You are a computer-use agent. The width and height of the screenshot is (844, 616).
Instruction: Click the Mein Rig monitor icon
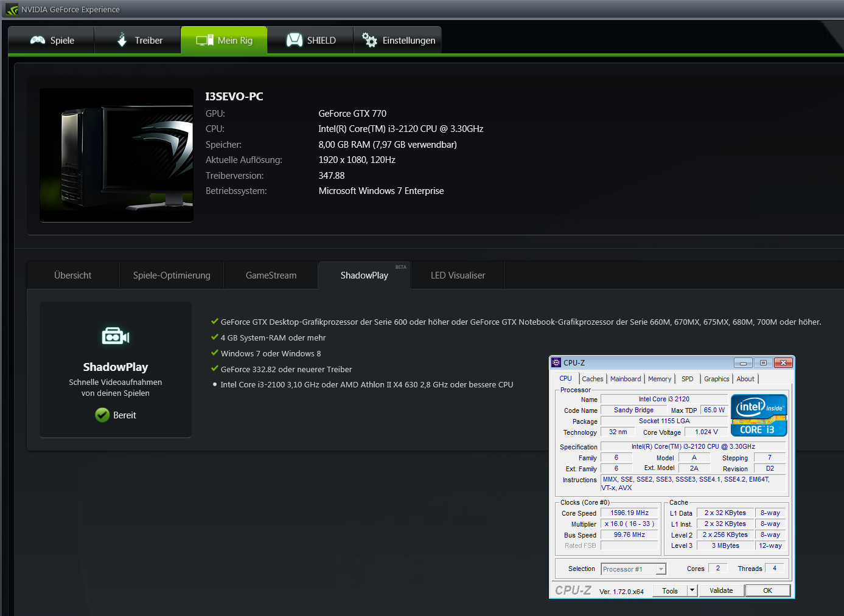(x=204, y=40)
